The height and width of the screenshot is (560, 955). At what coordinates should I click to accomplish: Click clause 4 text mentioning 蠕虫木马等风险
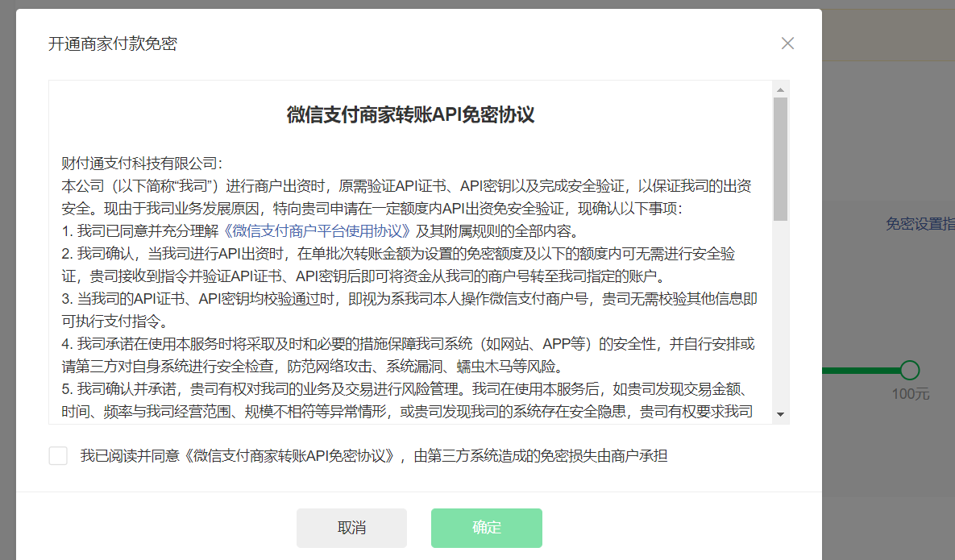point(408,355)
